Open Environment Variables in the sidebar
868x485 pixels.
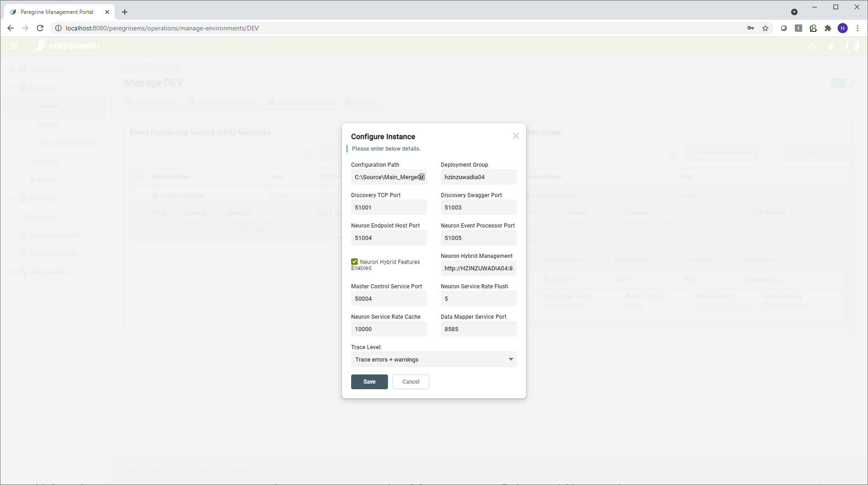67,143
